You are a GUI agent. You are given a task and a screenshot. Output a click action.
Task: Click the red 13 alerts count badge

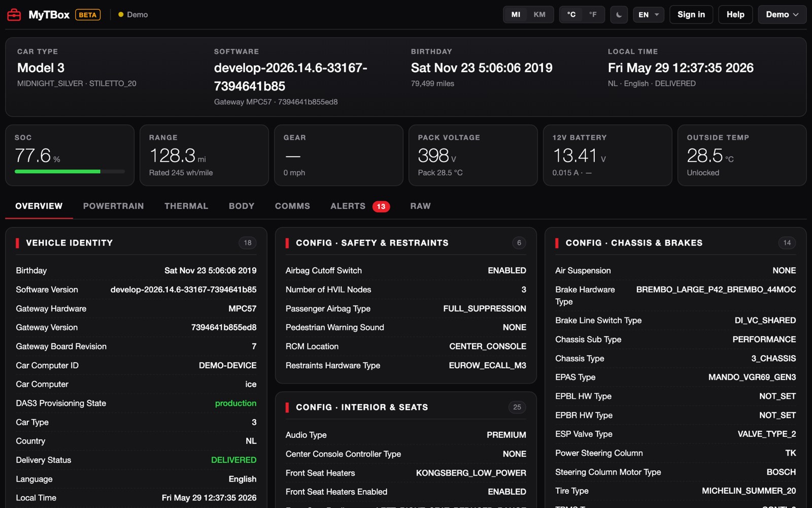tap(381, 206)
